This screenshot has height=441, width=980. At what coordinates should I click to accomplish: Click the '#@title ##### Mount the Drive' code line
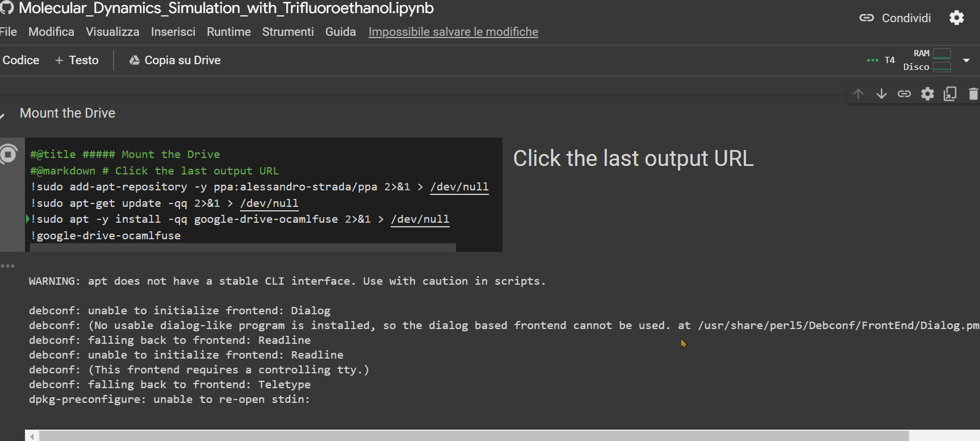[x=125, y=155]
